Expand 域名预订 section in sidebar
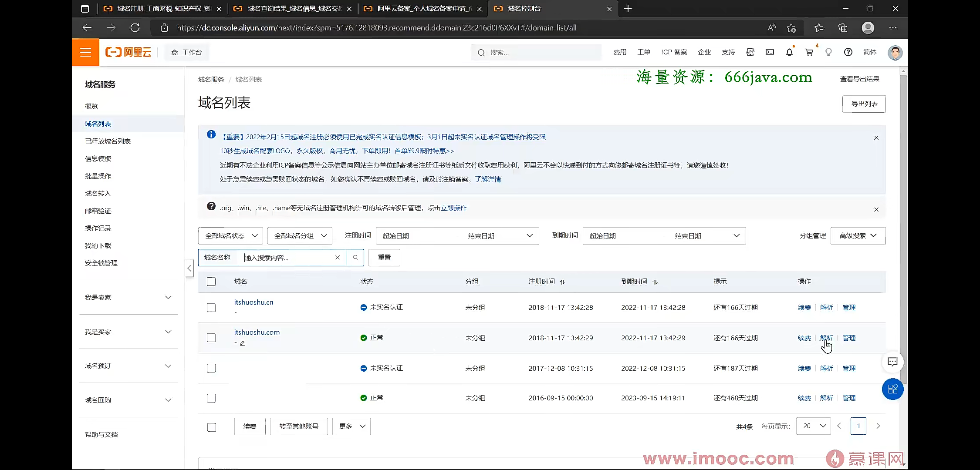Image resolution: width=980 pixels, height=470 pixels. point(128,366)
